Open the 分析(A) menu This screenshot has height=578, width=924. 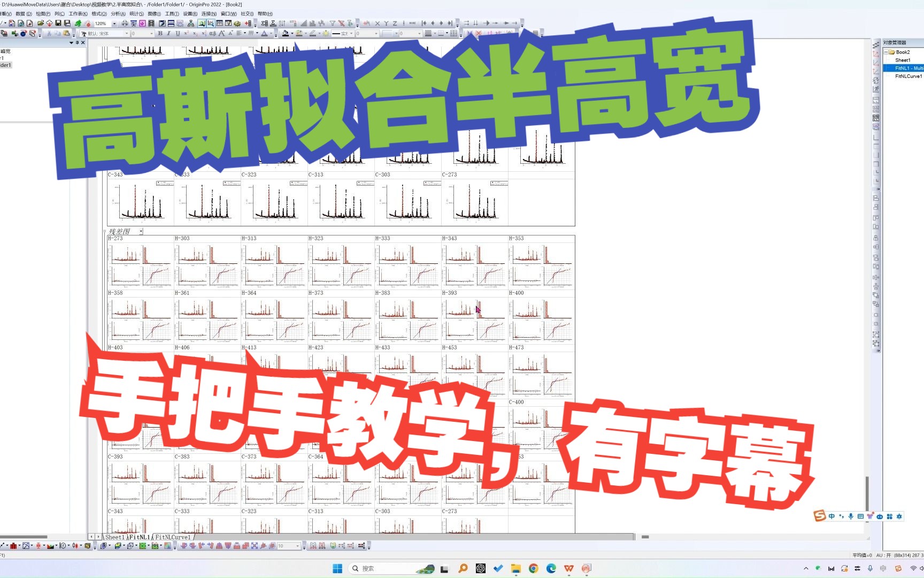point(118,14)
